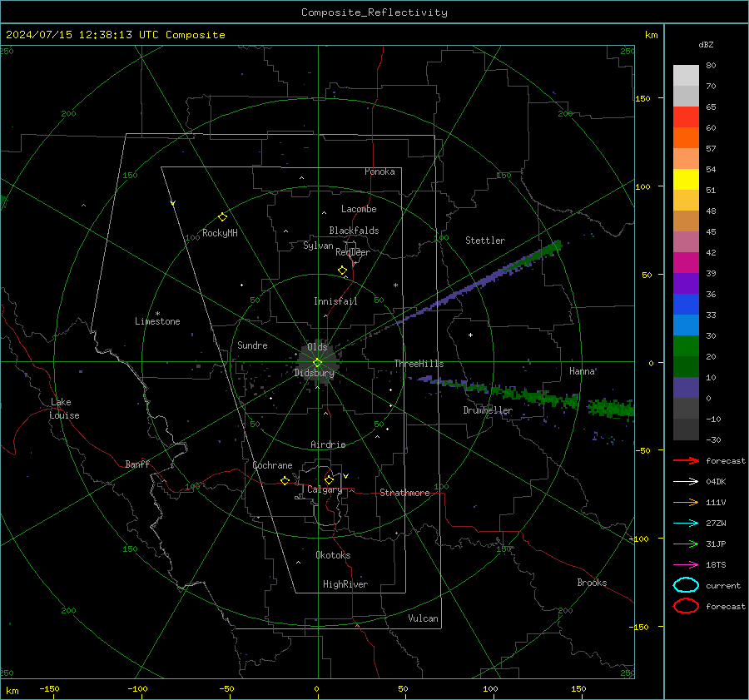Click the Hanna town label
749x700 pixels.
[582, 371]
